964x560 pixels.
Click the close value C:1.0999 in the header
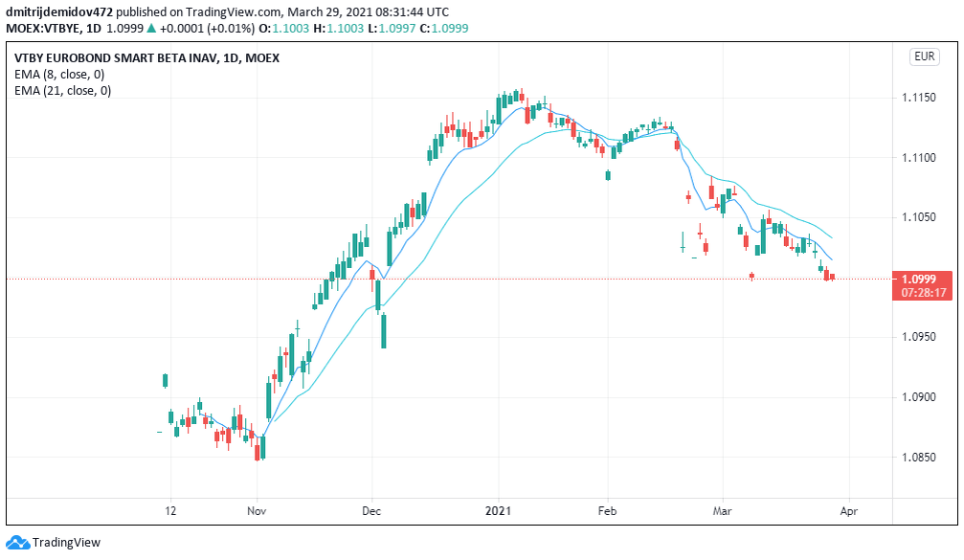tap(444, 29)
